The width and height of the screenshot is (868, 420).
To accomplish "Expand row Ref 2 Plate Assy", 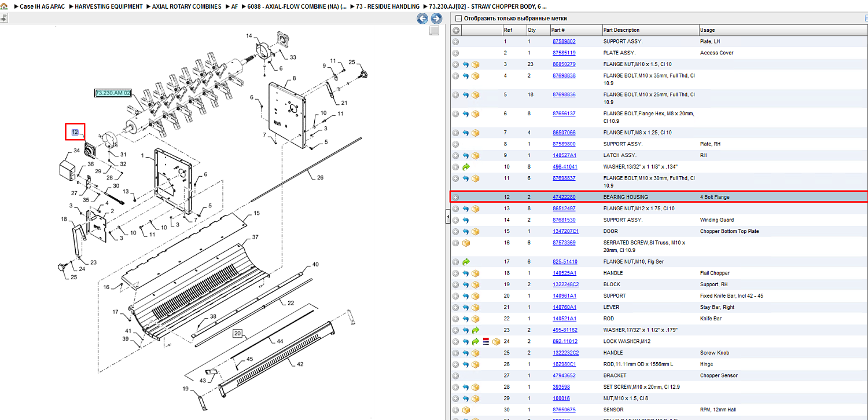I will [x=456, y=53].
